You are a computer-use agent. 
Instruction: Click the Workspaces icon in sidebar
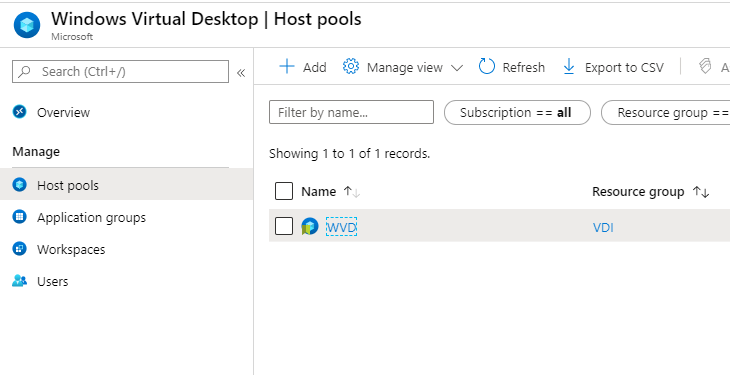tap(20, 249)
